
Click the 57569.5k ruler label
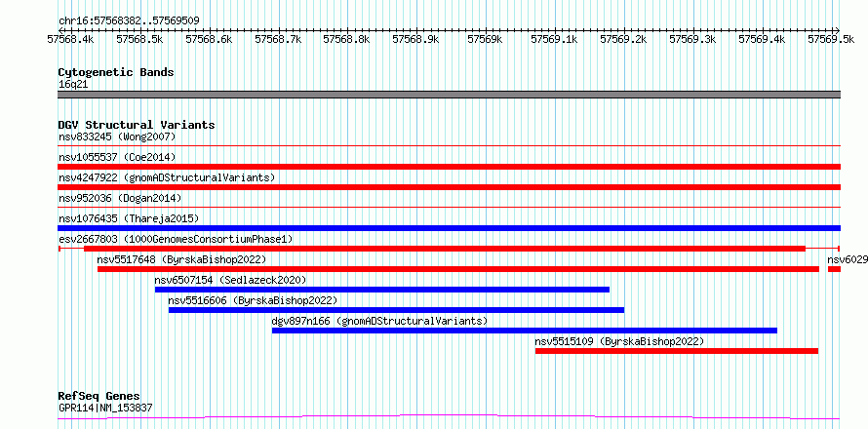coord(830,39)
